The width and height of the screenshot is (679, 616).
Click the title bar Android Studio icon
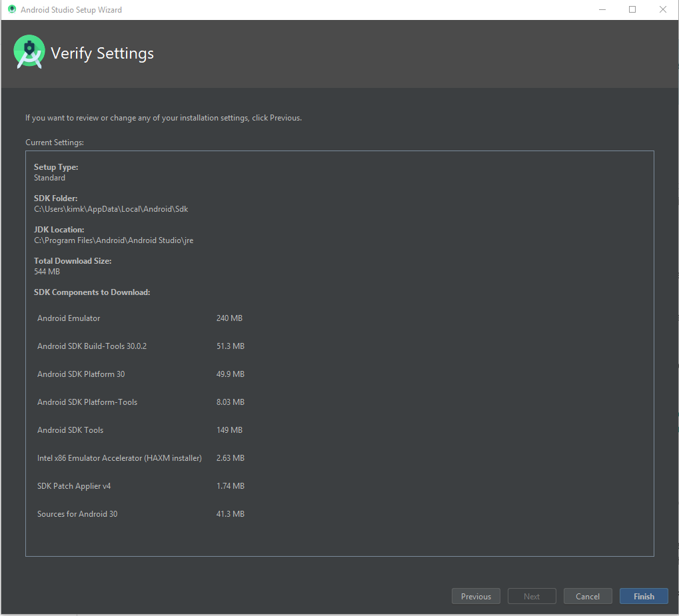[12, 9]
